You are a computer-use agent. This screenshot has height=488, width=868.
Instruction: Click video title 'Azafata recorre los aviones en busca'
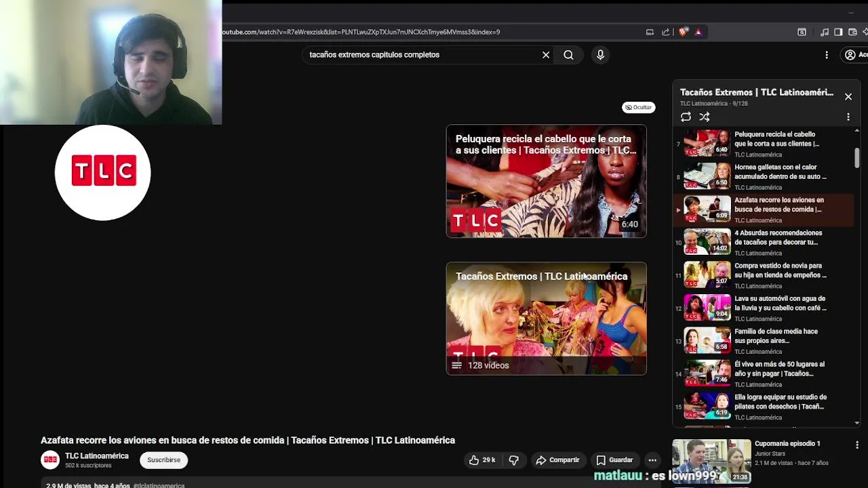pyautogui.click(x=248, y=441)
